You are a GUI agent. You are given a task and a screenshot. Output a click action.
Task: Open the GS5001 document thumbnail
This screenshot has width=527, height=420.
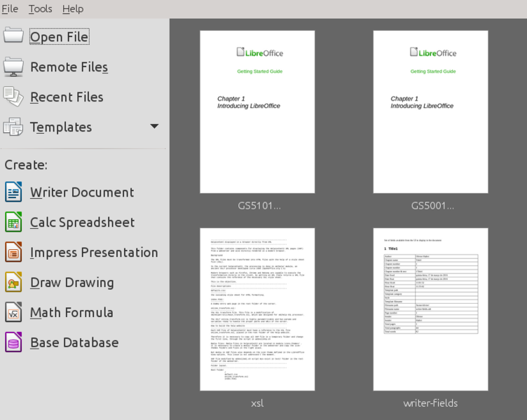click(x=430, y=112)
